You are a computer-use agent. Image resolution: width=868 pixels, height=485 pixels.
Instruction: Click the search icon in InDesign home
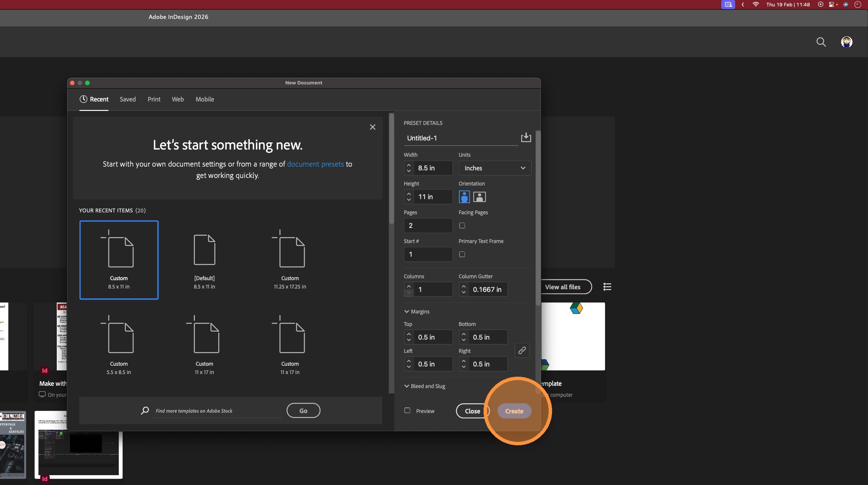pyautogui.click(x=821, y=42)
